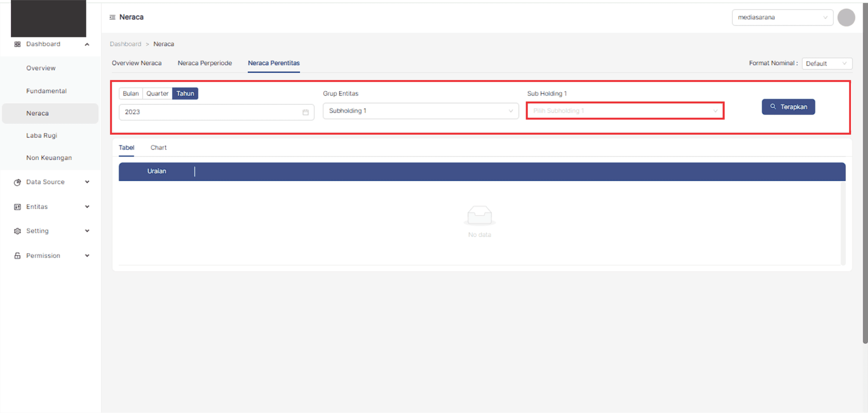
Task: Click the Data Source pie chart icon
Action: tap(17, 182)
